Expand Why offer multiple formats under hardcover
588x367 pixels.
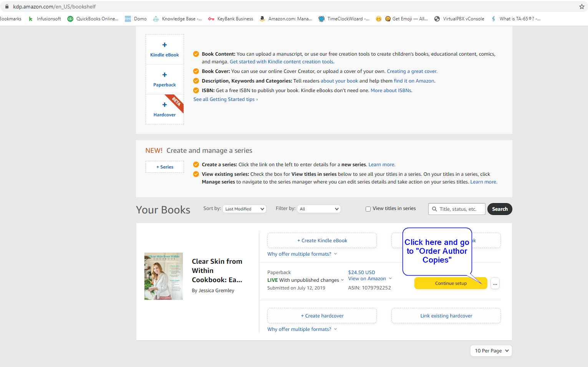tap(302, 329)
